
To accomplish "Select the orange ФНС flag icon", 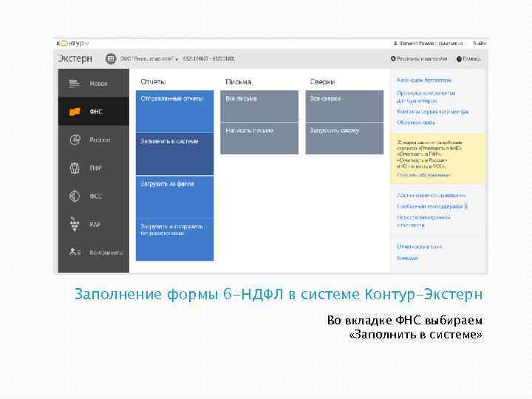I will click(75, 112).
